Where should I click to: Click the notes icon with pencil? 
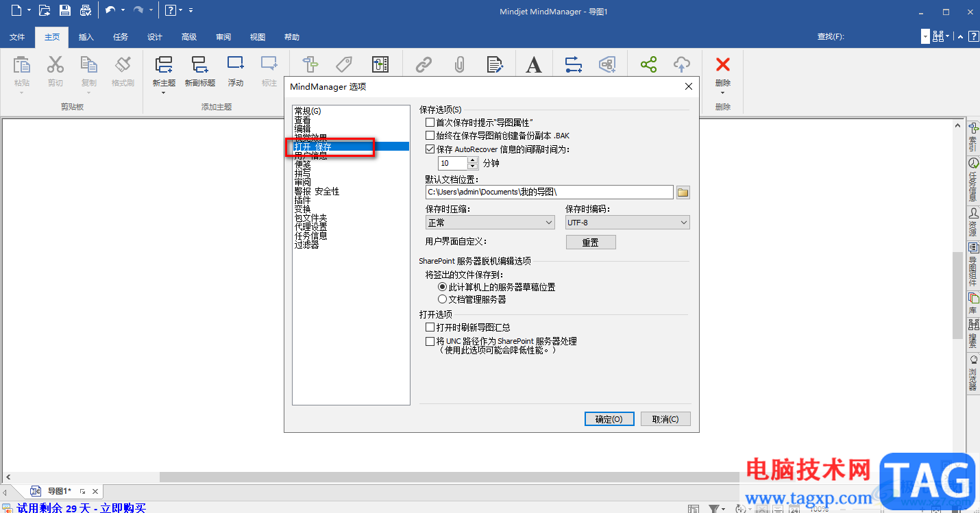[495, 64]
